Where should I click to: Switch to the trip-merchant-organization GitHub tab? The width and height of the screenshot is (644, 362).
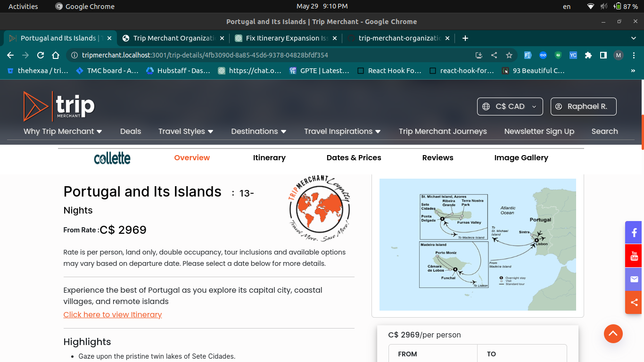pyautogui.click(x=399, y=38)
